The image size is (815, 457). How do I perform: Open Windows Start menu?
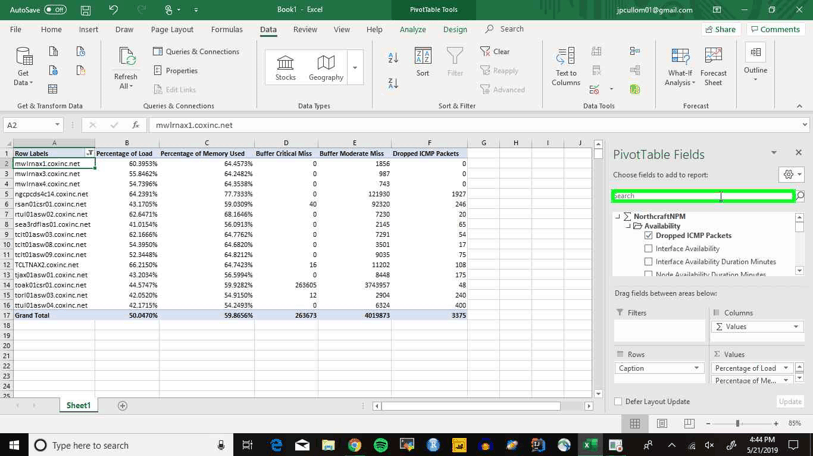[14, 446]
